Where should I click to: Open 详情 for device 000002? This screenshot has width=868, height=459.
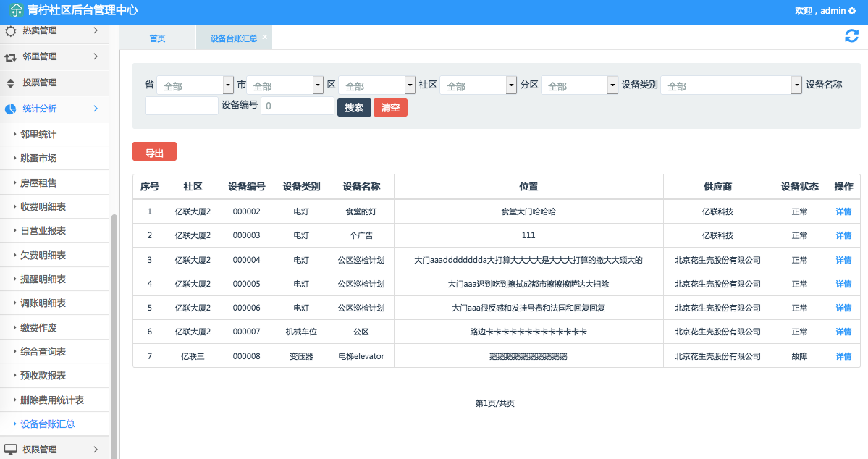tap(843, 211)
